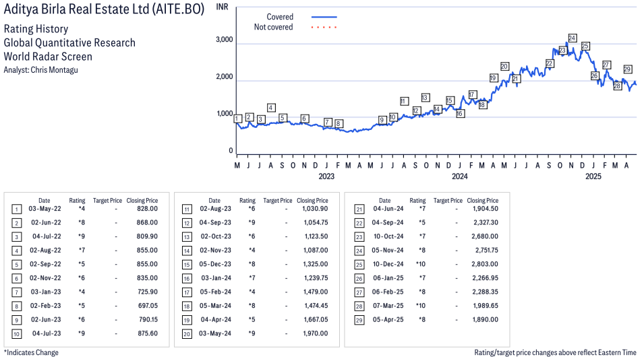Click the closing price 1,479.00
The height and width of the screenshot is (357, 644).
(x=316, y=292)
